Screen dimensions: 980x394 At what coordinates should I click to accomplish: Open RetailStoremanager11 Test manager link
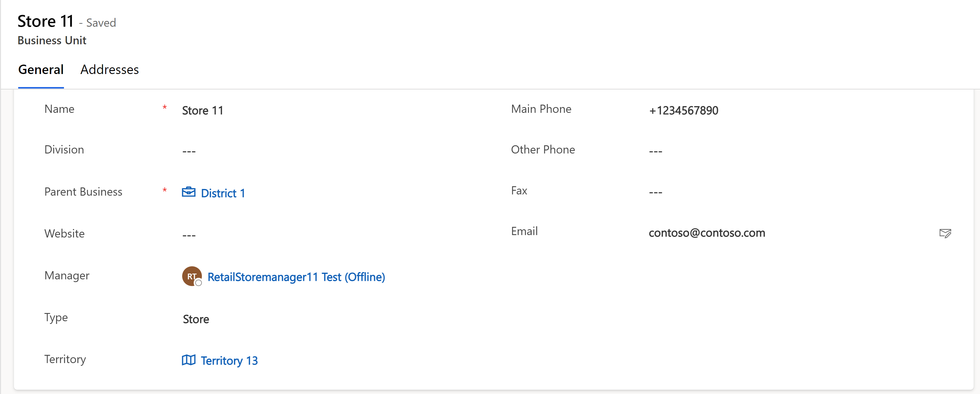296,277
